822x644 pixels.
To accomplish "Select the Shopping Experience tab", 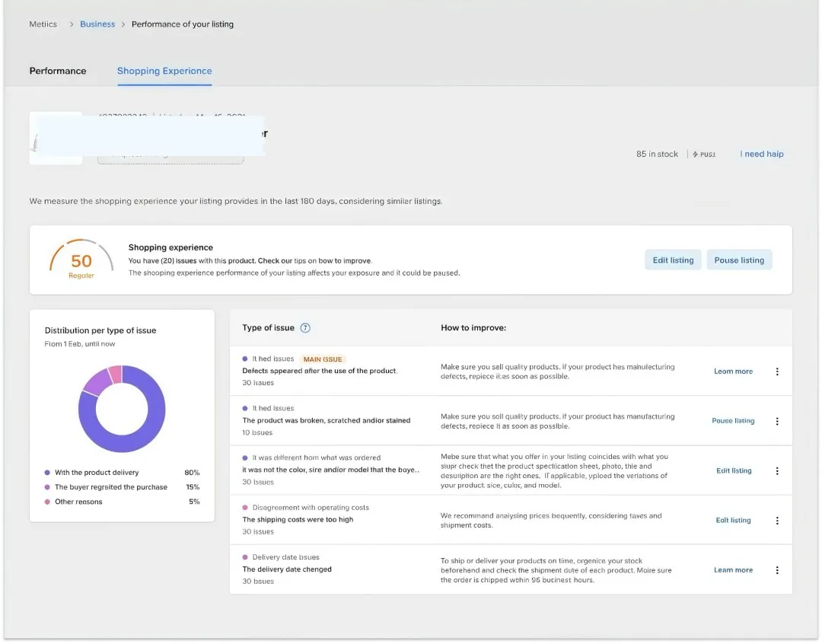I will pyautogui.click(x=164, y=71).
